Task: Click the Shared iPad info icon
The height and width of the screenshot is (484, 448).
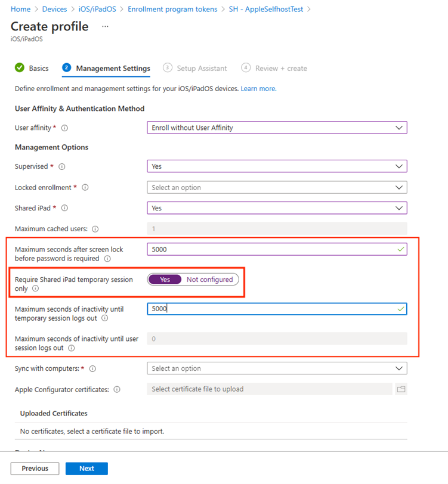Action: [64, 208]
